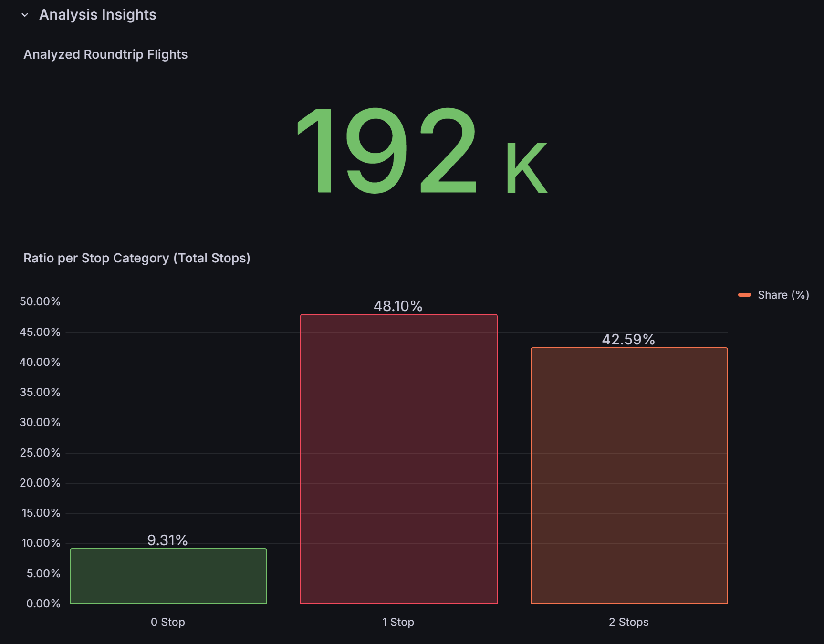Click the 0 Stop x-axis label

pyautogui.click(x=167, y=622)
